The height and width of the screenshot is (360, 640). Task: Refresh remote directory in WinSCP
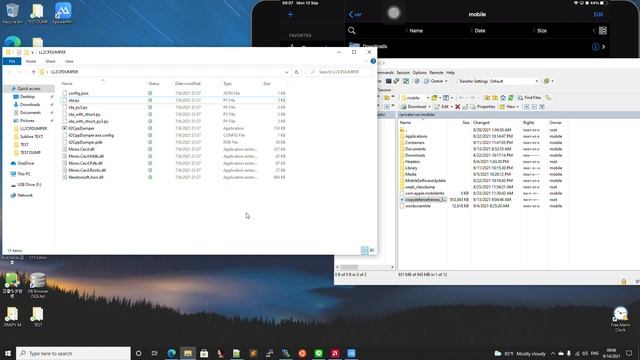point(511,98)
